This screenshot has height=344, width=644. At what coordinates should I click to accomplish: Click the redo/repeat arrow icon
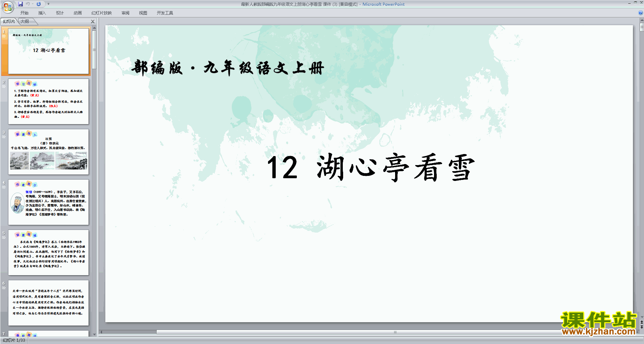[39, 4]
